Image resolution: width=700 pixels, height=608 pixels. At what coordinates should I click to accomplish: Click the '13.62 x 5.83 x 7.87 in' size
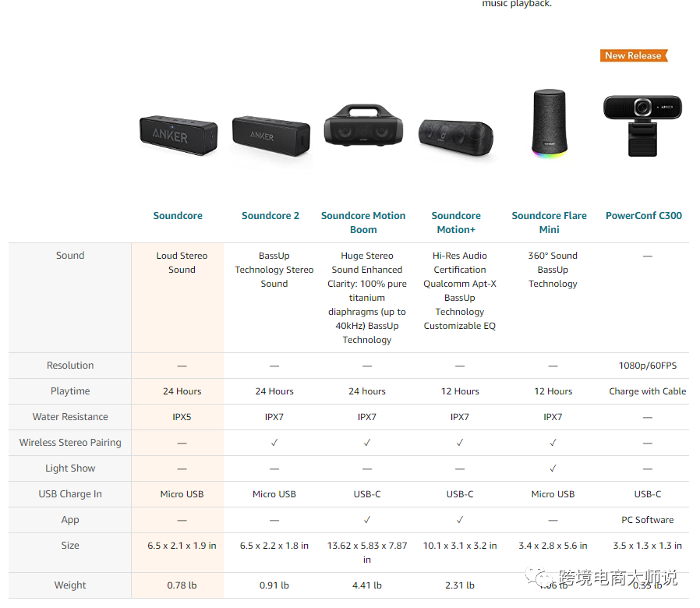coord(367,553)
